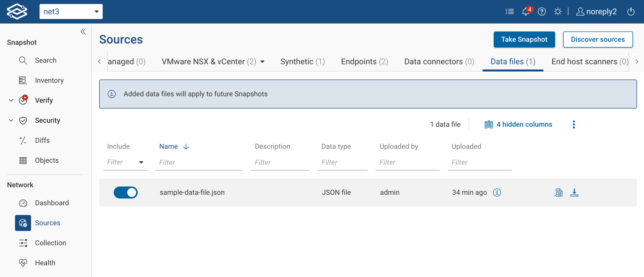This screenshot has width=644, height=277.
Task: Click the Name filter input field
Action: [199, 162]
